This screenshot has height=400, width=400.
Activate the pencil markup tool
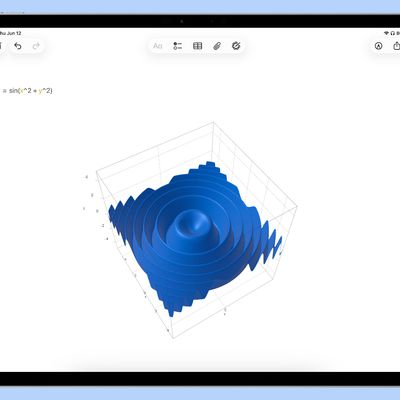coord(236,46)
